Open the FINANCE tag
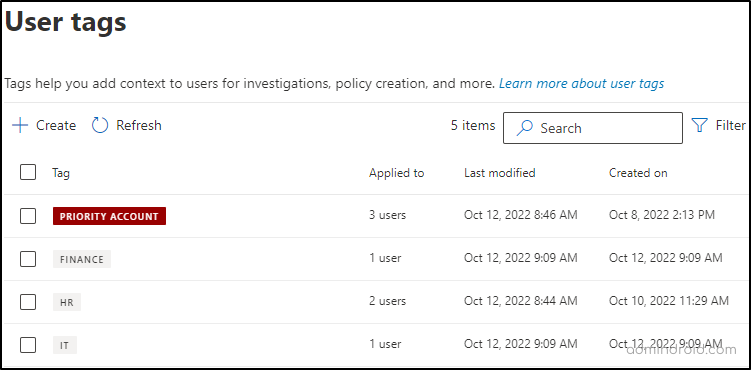The width and height of the screenshot is (751, 370). [82, 259]
